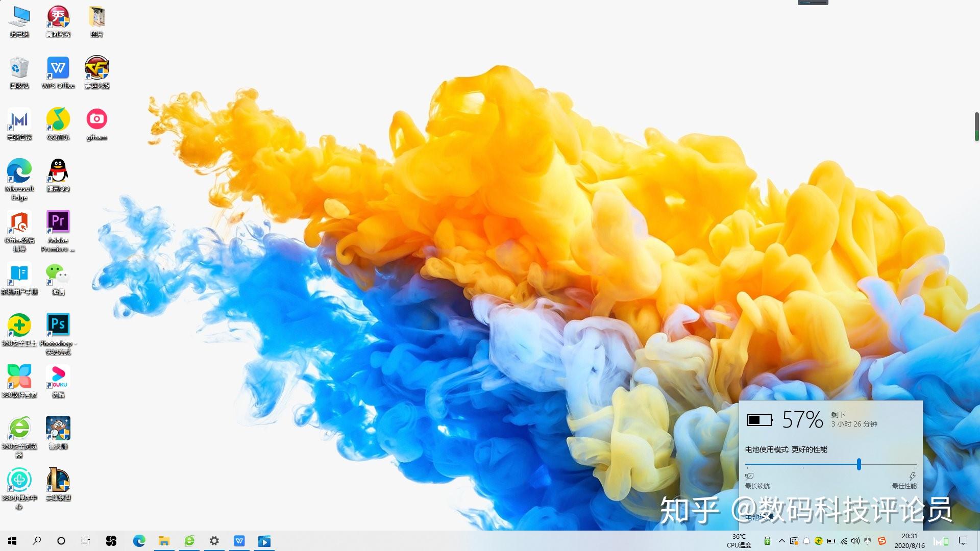
Task: Open the 美图秀秀 desktop shortcut
Action: click(x=58, y=22)
